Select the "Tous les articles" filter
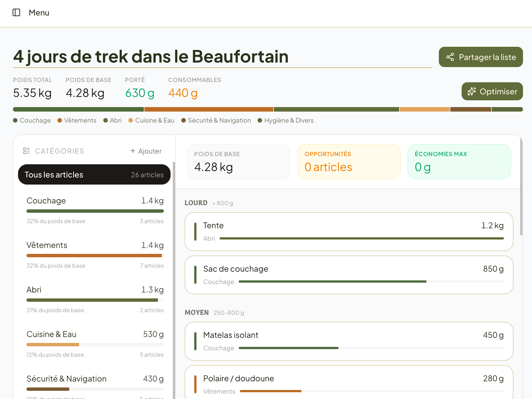532x399 pixels. point(94,174)
